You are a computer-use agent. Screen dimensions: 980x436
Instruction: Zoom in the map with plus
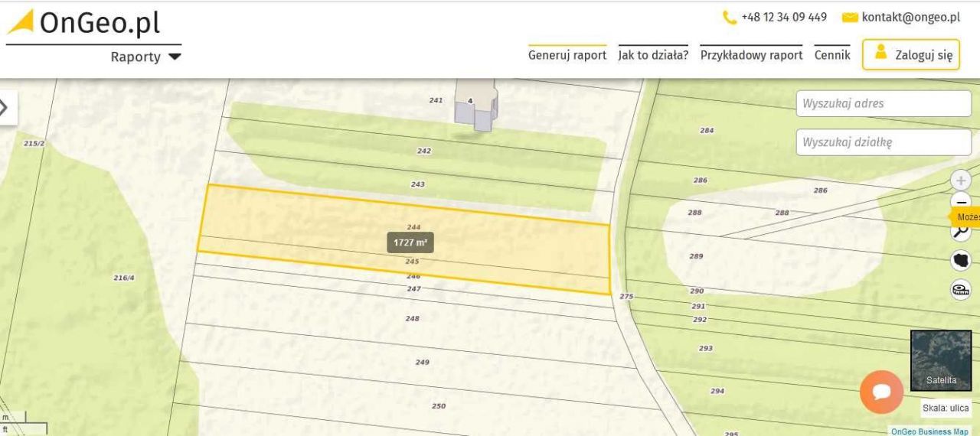coord(961,181)
